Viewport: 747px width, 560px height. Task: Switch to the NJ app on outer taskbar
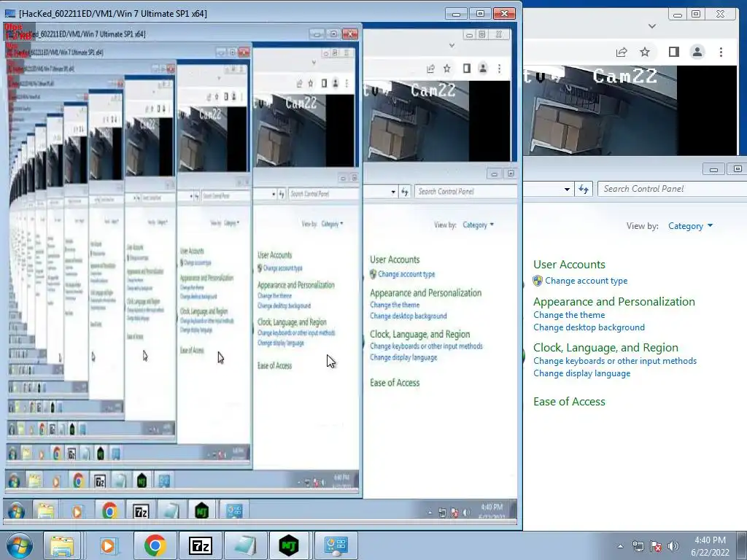coord(289,545)
